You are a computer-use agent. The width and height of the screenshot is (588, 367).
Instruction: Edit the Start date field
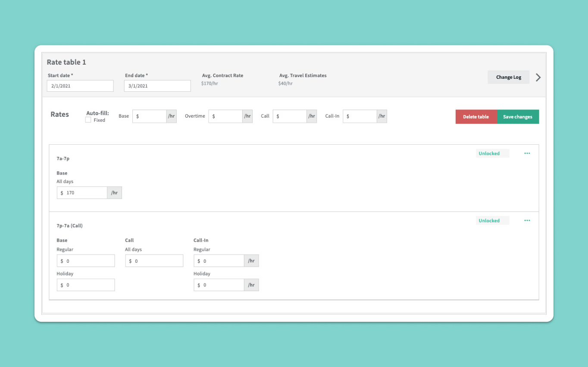click(x=80, y=86)
